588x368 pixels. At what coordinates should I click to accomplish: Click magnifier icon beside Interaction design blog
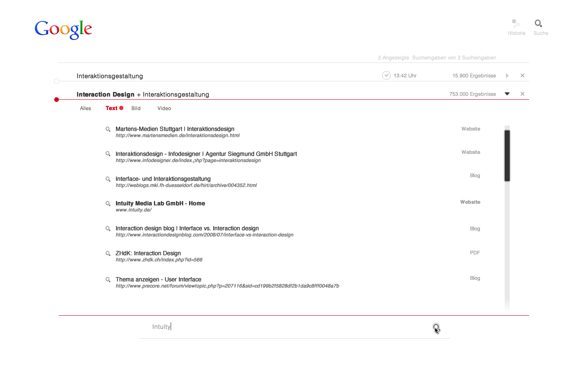[108, 229]
